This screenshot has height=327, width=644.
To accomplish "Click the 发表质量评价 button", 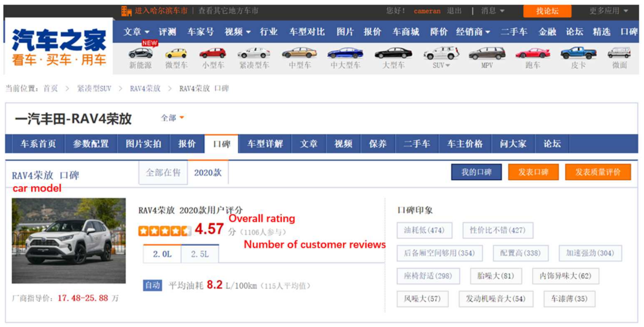I will (x=598, y=172).
